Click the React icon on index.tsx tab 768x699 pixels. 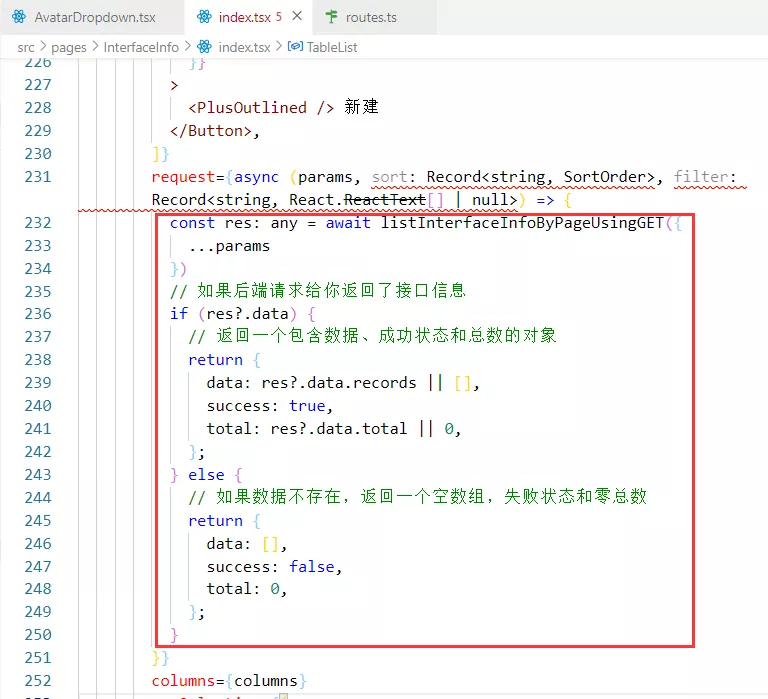click(x=204, y=17)
